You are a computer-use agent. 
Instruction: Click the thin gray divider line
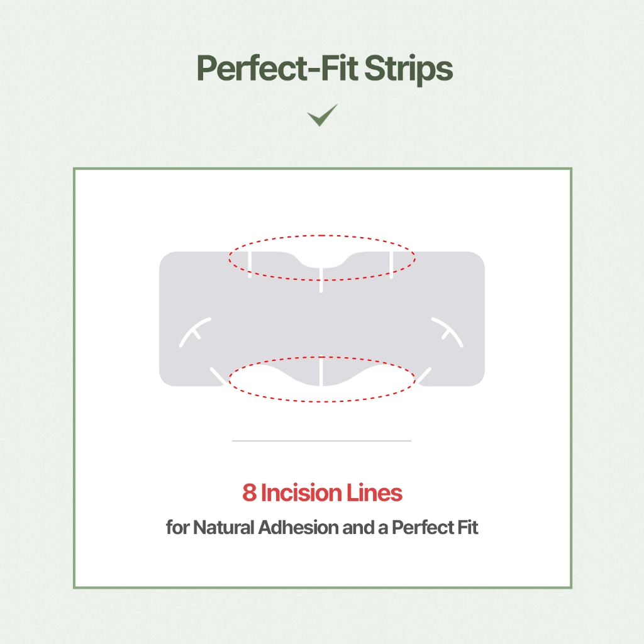click(x=321, y=441)
